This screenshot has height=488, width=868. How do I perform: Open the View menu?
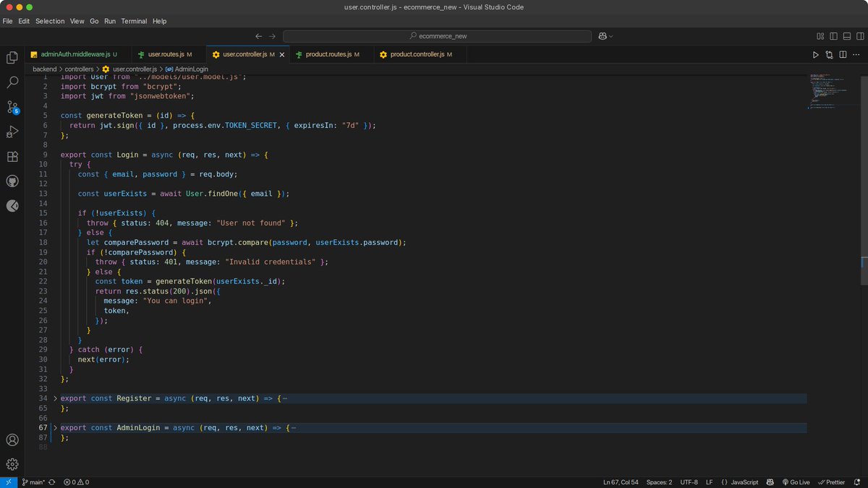(77, 21)
